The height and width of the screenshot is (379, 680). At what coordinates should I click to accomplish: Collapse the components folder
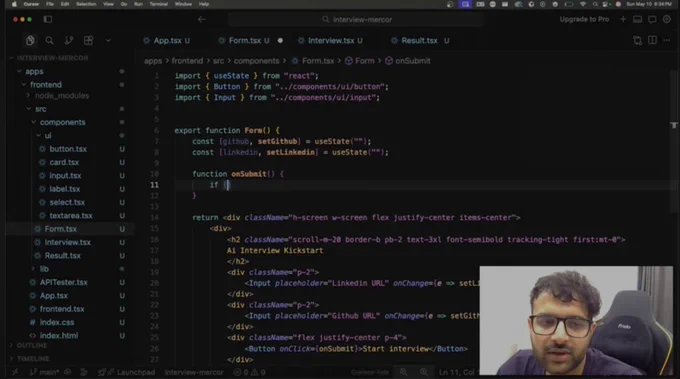click(62, 122)
